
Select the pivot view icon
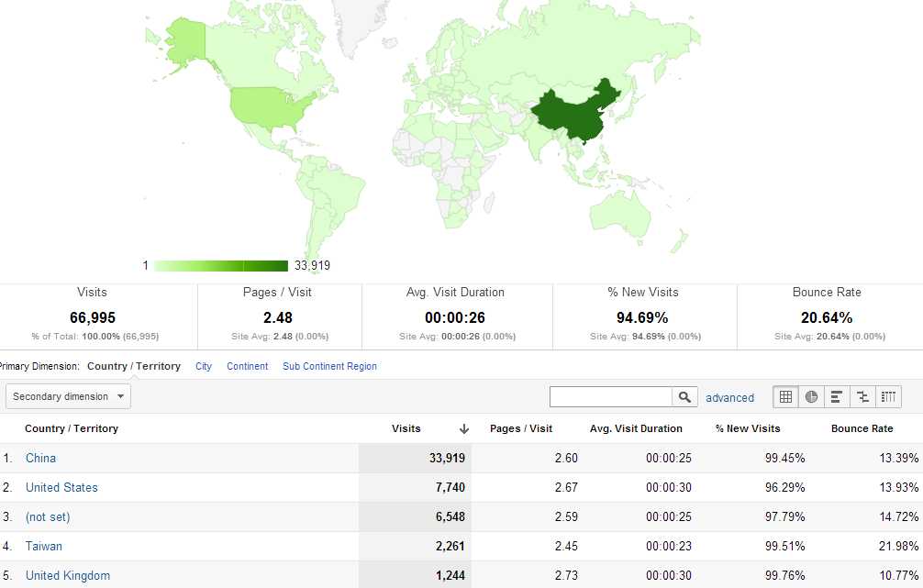(x=888, y=396)
